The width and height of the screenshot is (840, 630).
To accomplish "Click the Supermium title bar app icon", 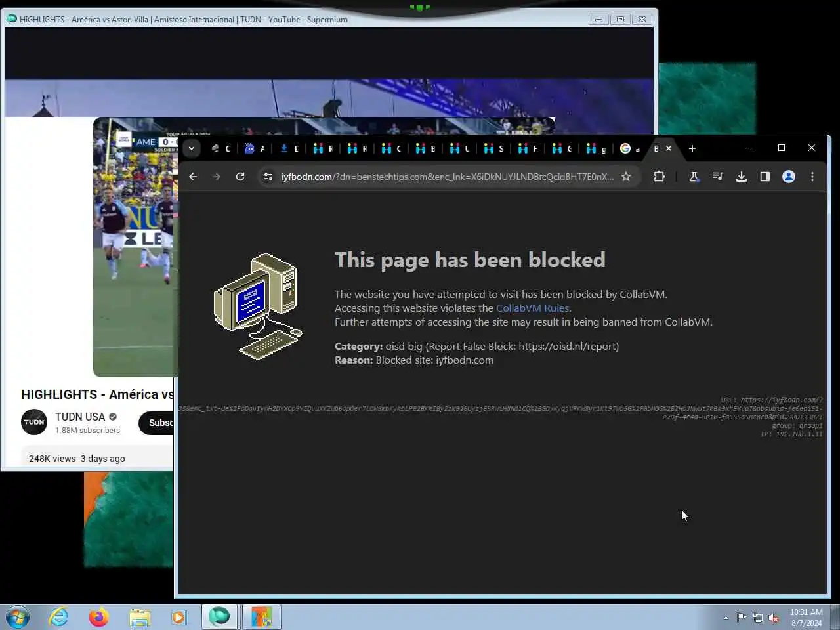I will point(11,19).
